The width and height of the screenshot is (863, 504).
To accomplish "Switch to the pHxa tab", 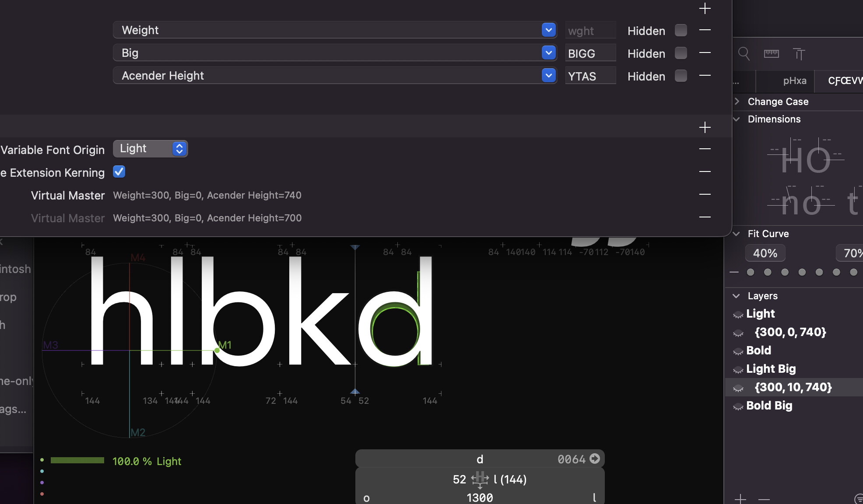I will [x=794, y=81].
